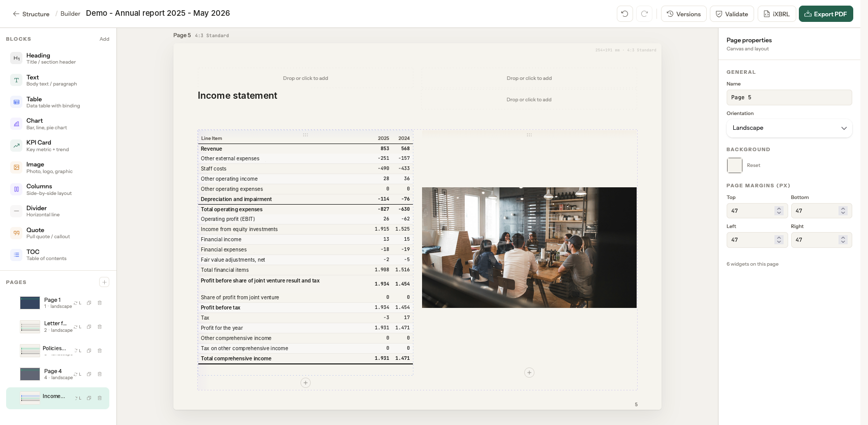Select the meeting photo on the canvas
This screenshot has height=425, width=868.
(529, 247)
